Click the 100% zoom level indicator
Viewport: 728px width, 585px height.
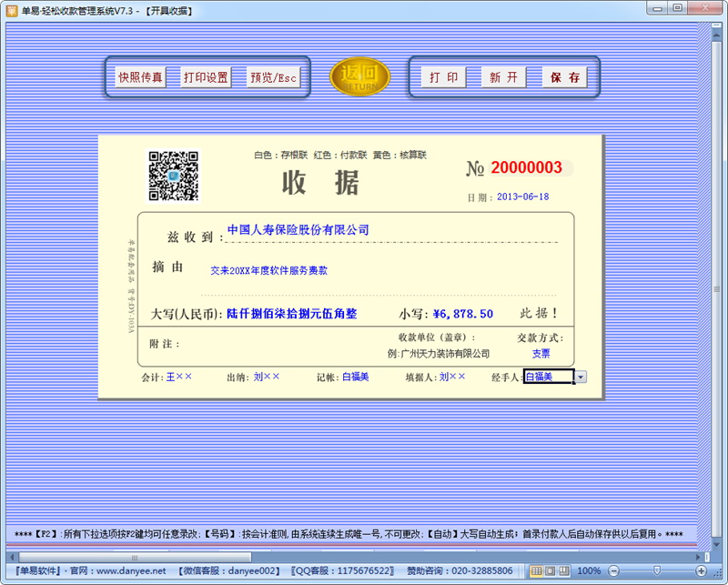coord(589,571)
